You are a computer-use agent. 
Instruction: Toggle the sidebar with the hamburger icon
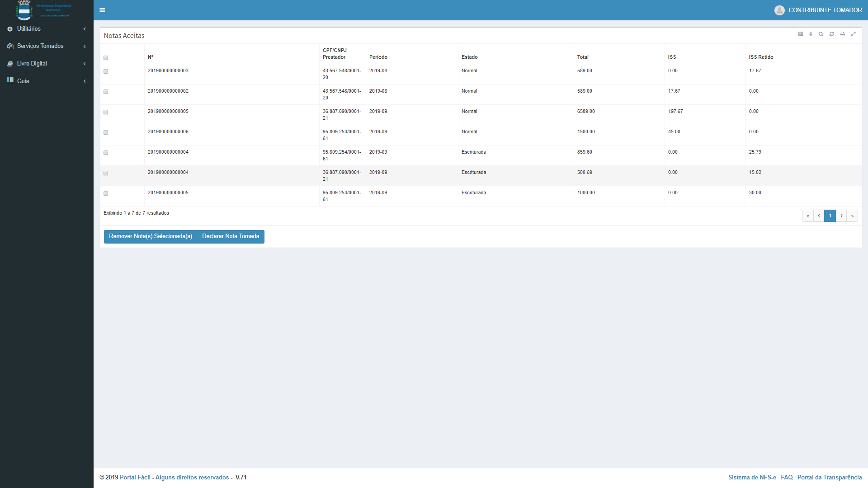pyautogui.click(x=102, y=10)
